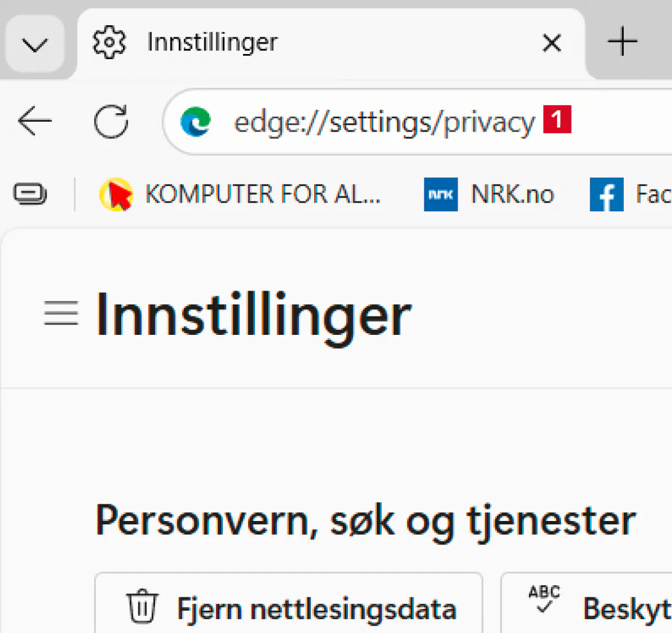This screenshot has width=672, height=633.
Task: Go back with the back arrow
Action: point(35,121)
